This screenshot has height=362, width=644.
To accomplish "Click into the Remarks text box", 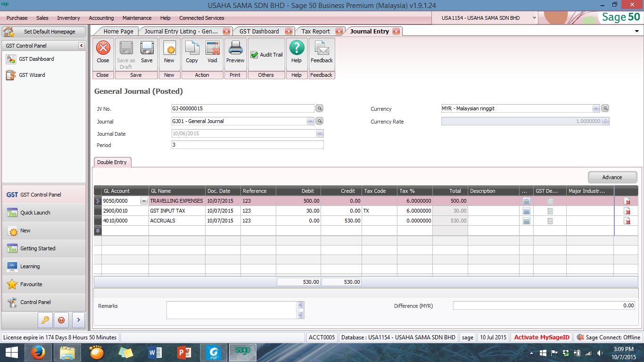I will (x=231, y=310).
